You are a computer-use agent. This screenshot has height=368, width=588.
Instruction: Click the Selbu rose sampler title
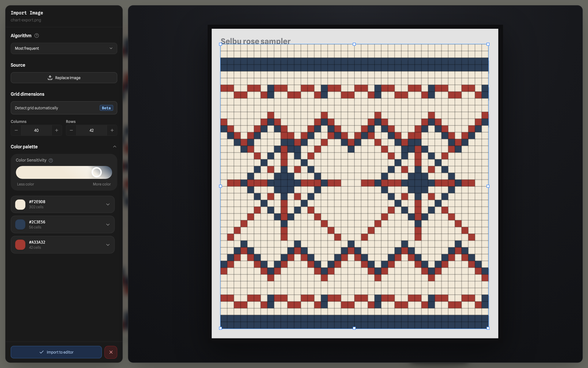255,41
